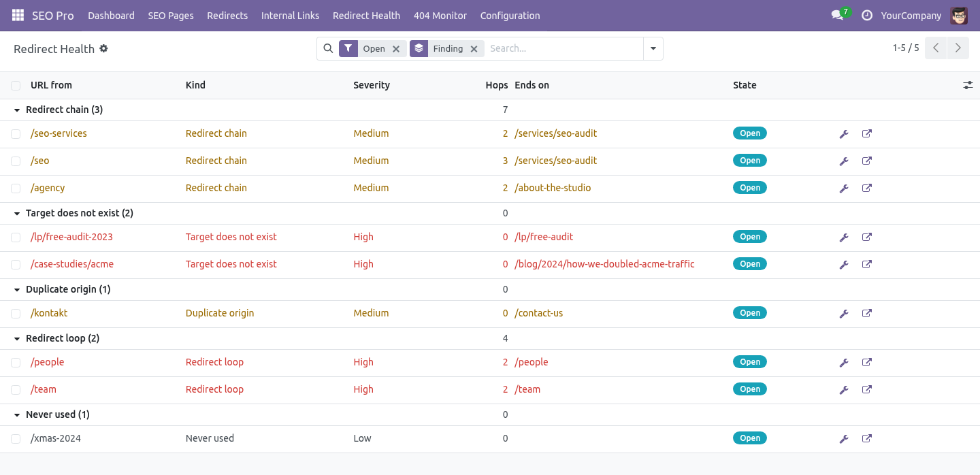This screenshot has width=980, height=475.
Task: Check the /case-studies/acme row checkbox
Action: point(16,265)
